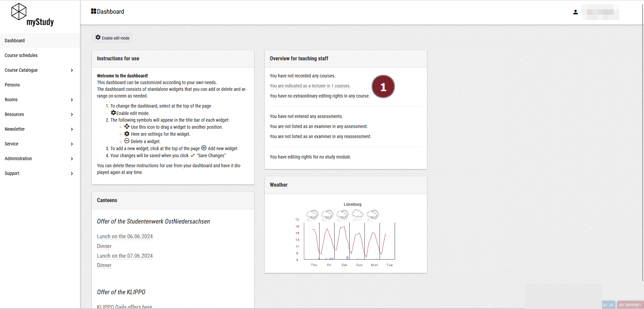Expand the Course Catalogue submenu
The height and width of the screenshot is (309, 644).
tap(72, 70)
